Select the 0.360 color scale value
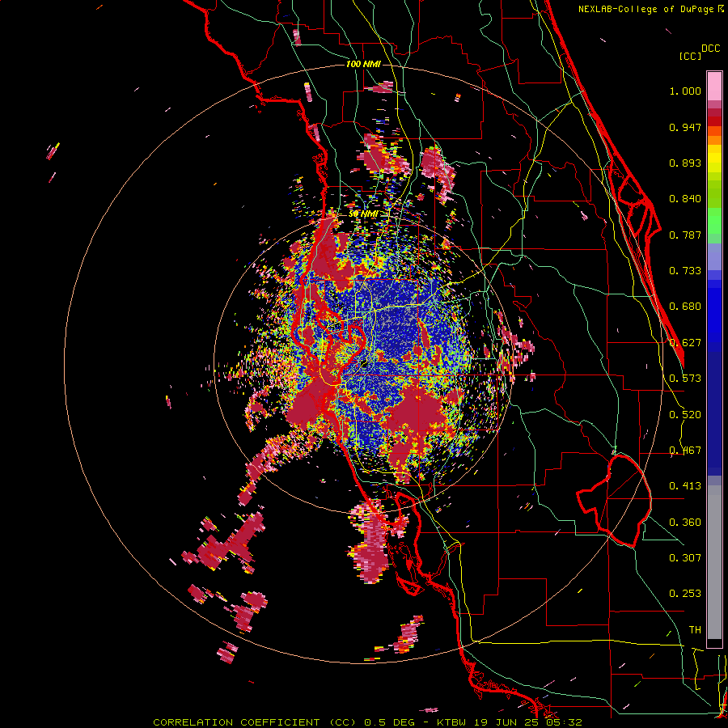This screenshot has height=728, width=728. tap(685, 523)
